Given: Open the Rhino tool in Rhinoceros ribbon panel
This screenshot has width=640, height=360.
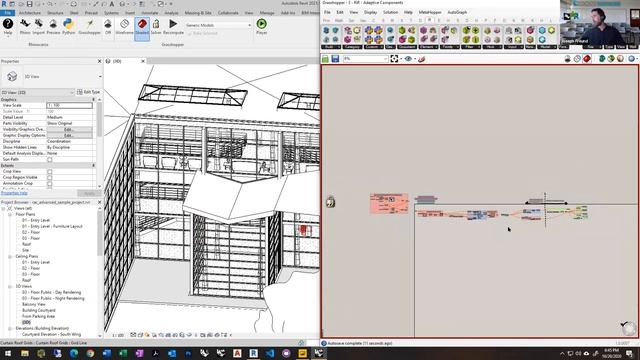Looking at the screenshot, I should click(x=24, y=27).
